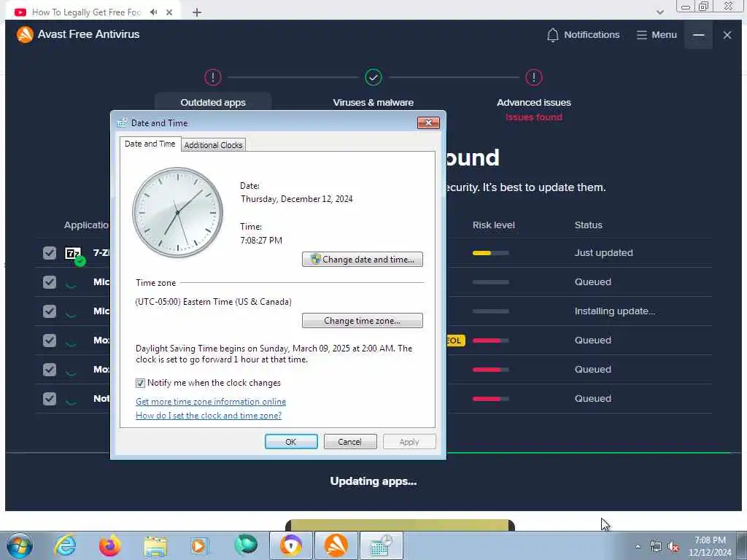The width and height of the screenshot is (747, 560).
Task: Click the YouTube favicon on browser tab
Action: tap(20, 12)
